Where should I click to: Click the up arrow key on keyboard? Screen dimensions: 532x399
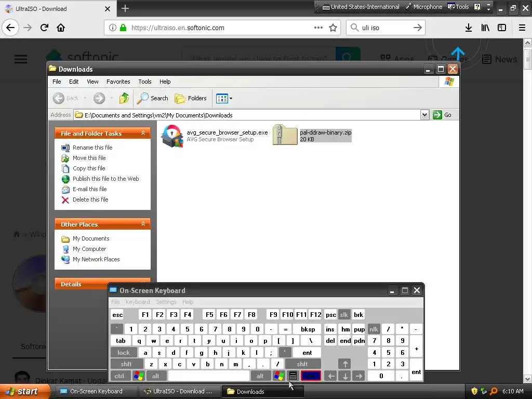point(345,364)
